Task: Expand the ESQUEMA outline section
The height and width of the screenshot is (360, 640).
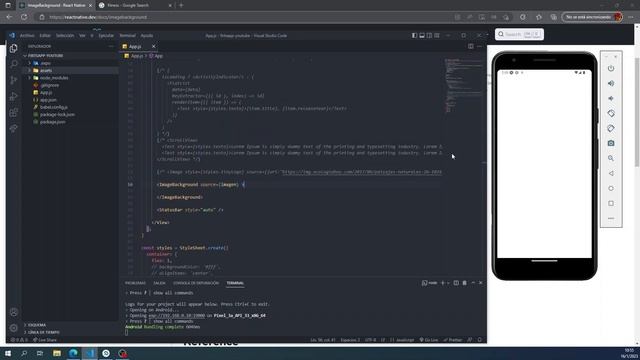Action: pos(37,325)
